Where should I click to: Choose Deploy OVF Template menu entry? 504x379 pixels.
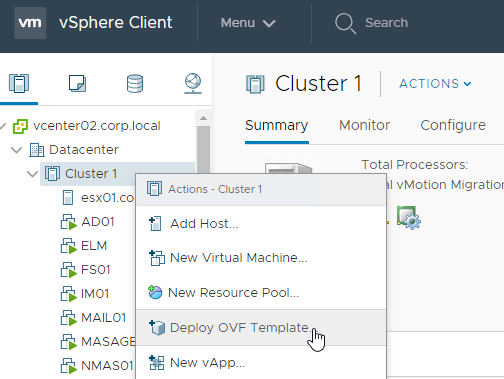(261, 328)
